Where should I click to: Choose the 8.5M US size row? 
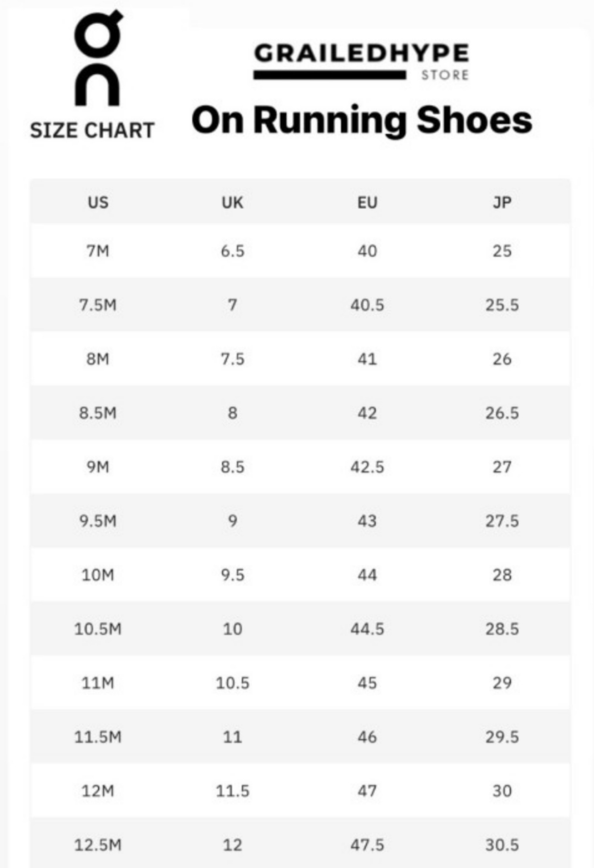tap(98, 413)
